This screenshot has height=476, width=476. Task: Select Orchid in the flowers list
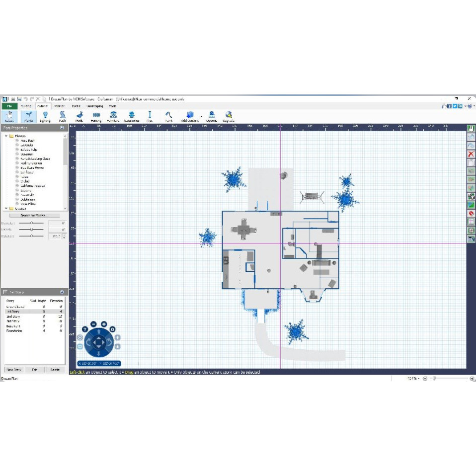click(x=25, y=181)
